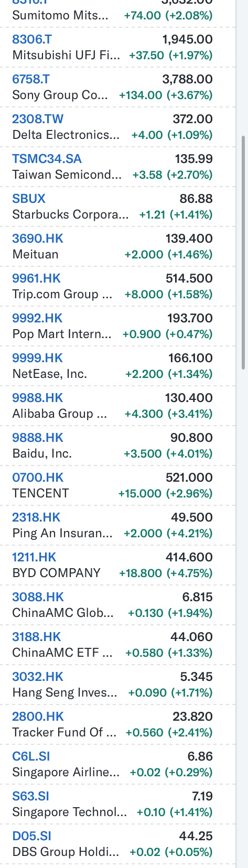Click the vertical scrollbar thumb
Screen dimensions: 248x868
pyautogui.click(x=243, y=253)
